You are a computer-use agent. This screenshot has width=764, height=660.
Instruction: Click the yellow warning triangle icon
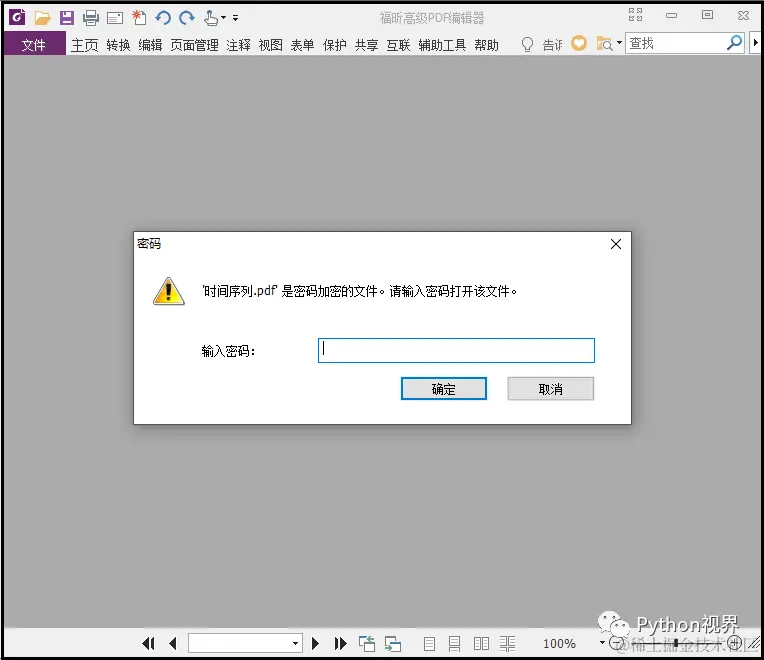pos(169,291)
